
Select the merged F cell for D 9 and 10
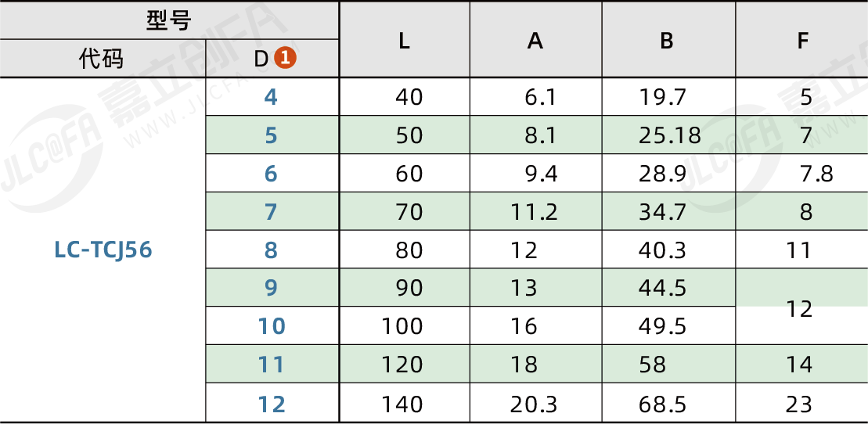click(800, 308)
